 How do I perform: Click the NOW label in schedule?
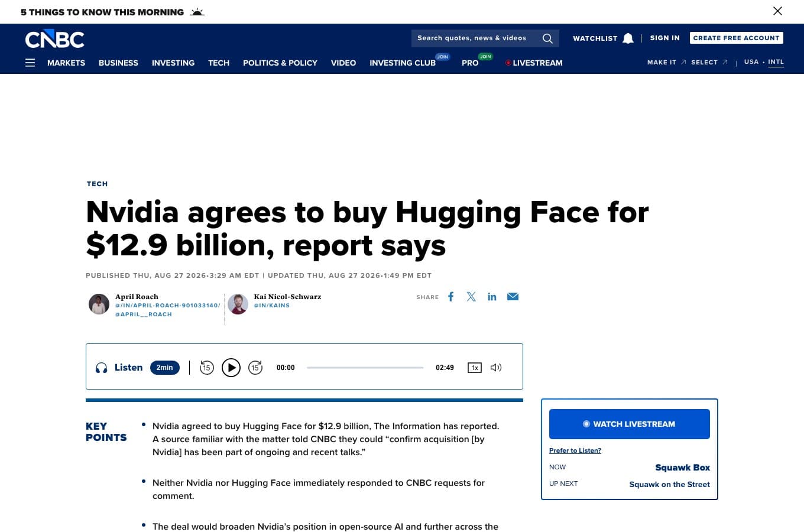point(557,467)
